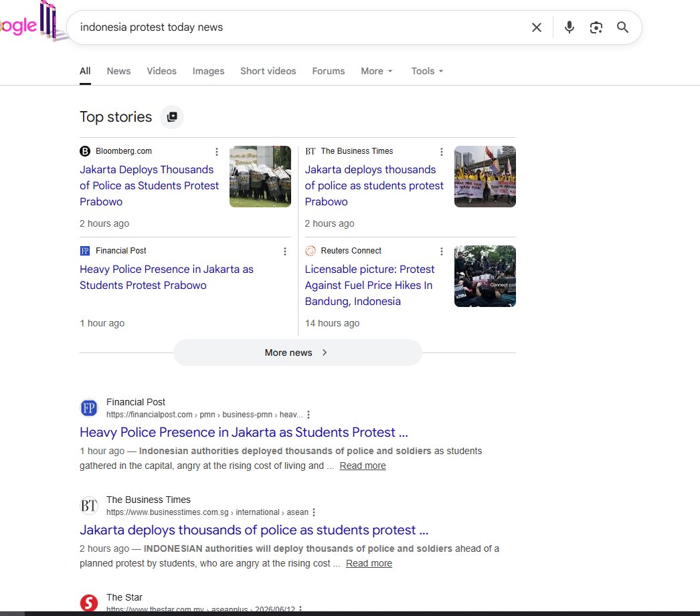The image size is (700, 616).
Task: Switch to the Short videos tab
Action: pos(268,71)
